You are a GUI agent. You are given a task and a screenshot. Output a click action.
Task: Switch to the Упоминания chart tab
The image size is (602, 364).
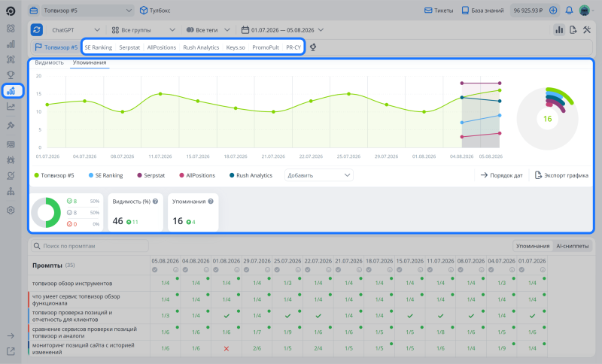coord(90,62)
